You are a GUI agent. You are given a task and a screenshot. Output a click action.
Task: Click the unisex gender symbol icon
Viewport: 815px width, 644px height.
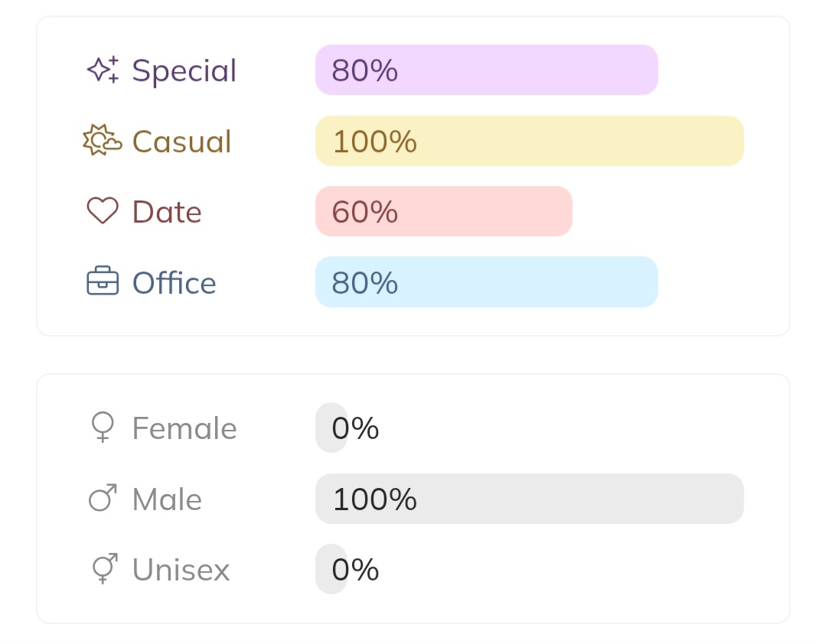pos(103,569)
